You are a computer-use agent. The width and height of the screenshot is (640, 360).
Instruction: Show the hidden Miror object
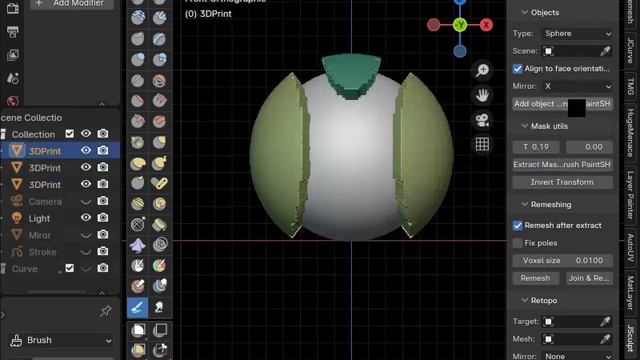click(x=86, y=235)
